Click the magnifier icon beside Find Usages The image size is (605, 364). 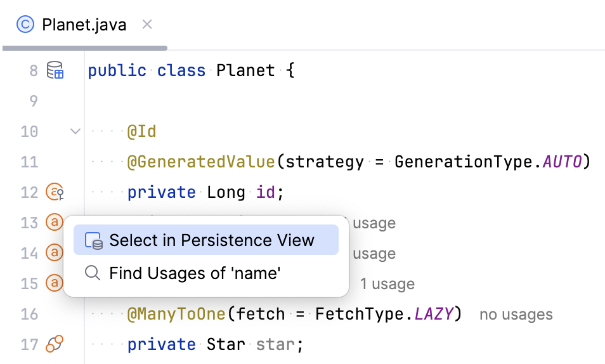pyautogui.click(x=93, y=273)
